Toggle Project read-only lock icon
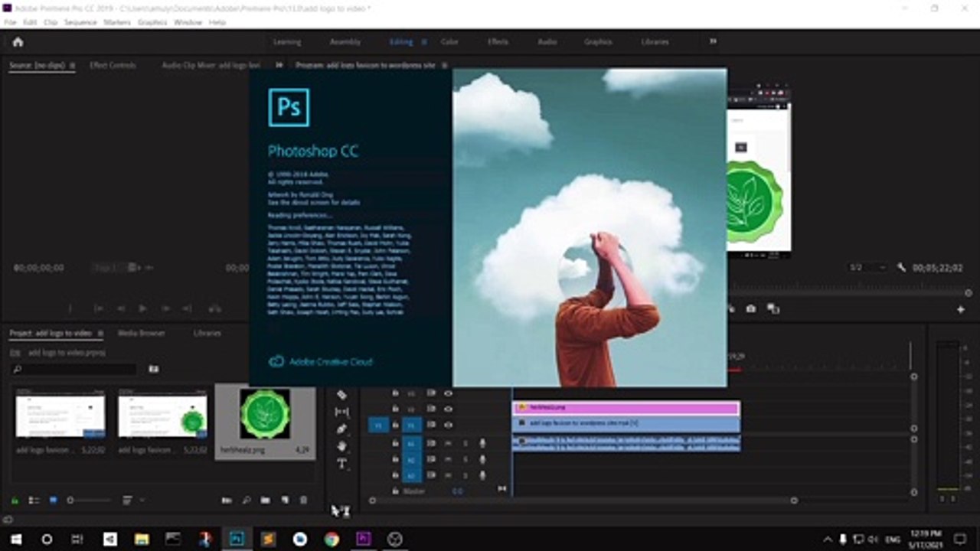 (x=15, y=500)
